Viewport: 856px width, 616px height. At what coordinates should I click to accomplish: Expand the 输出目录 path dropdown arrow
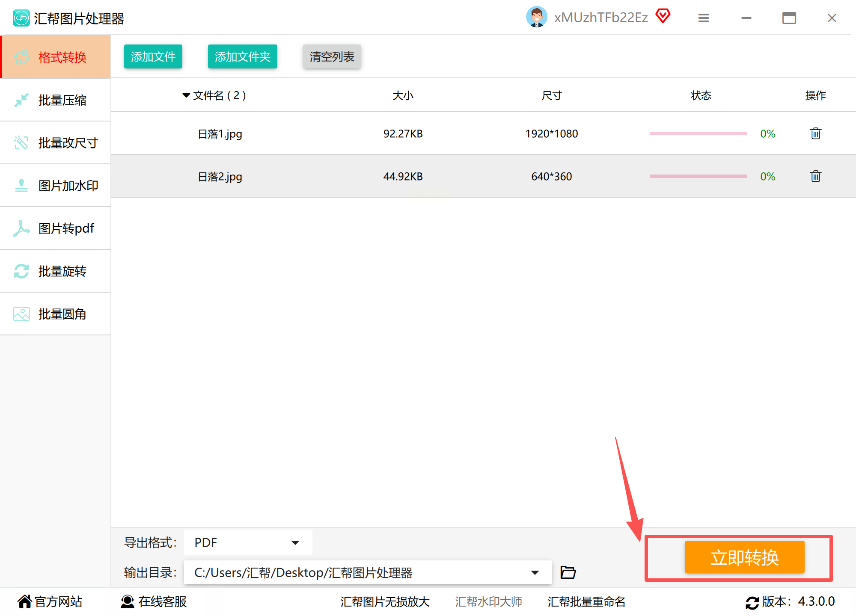click(x=535, y=572)
